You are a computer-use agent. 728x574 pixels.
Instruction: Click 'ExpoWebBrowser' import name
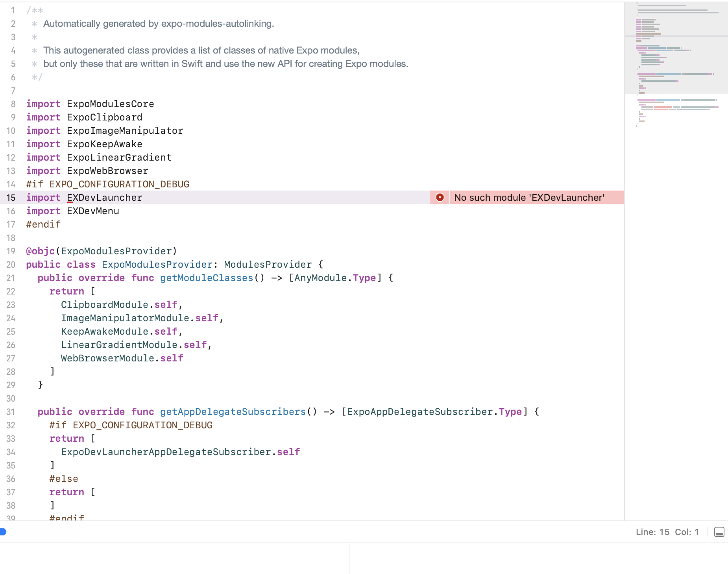[x=107, y=171]
